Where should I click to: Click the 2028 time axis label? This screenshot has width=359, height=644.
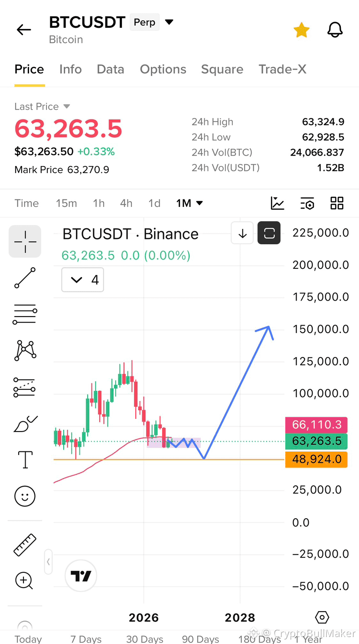tap(240, 618)
